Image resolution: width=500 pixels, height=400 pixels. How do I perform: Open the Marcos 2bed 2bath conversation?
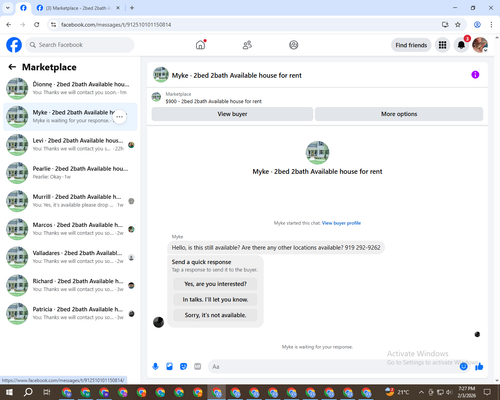pos(70,229)
